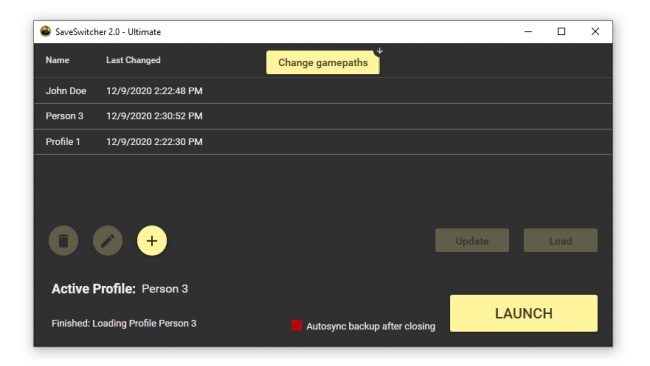Click the Update button
This screenshot has width=650, height=366.
[472, 240]
